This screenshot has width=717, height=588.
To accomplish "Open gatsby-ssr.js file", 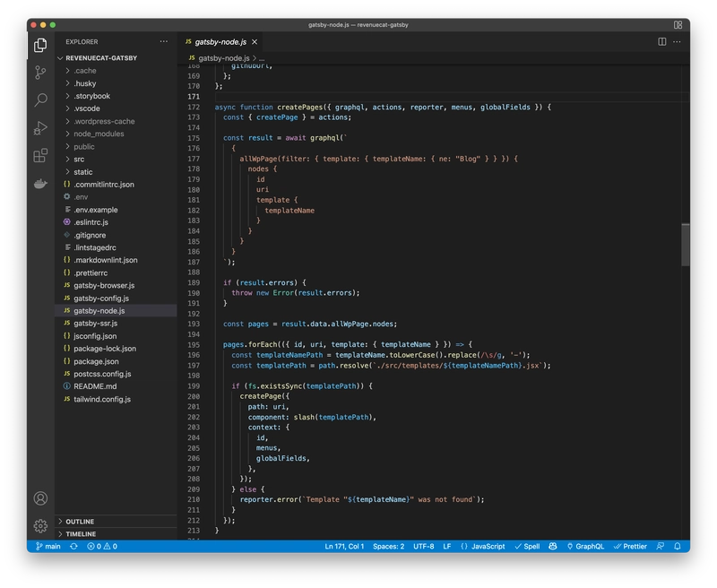I will tap(116, 324).
